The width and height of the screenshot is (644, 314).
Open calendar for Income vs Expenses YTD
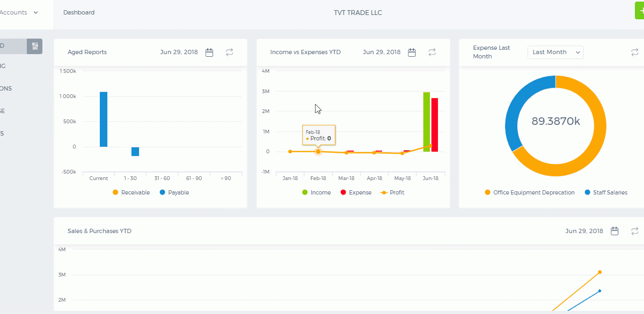[x=412, y=53]
